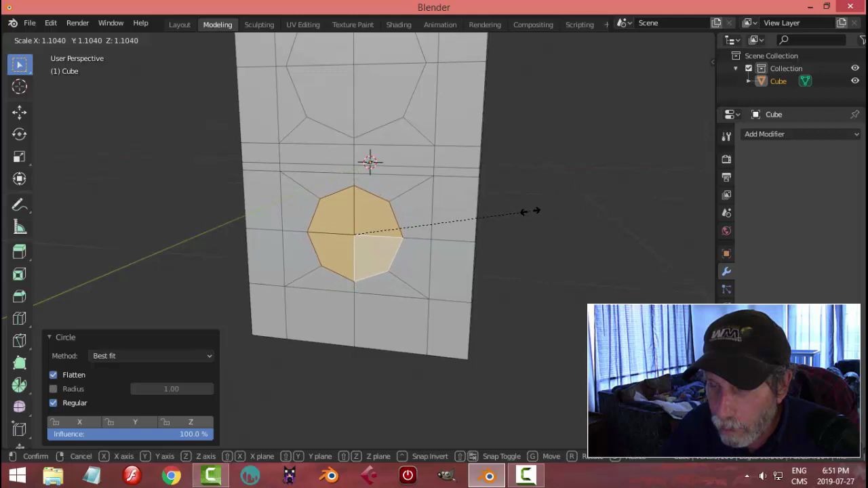Select the Rotate tool in the toolbar

pyautogui.click(x=19, y=134)
